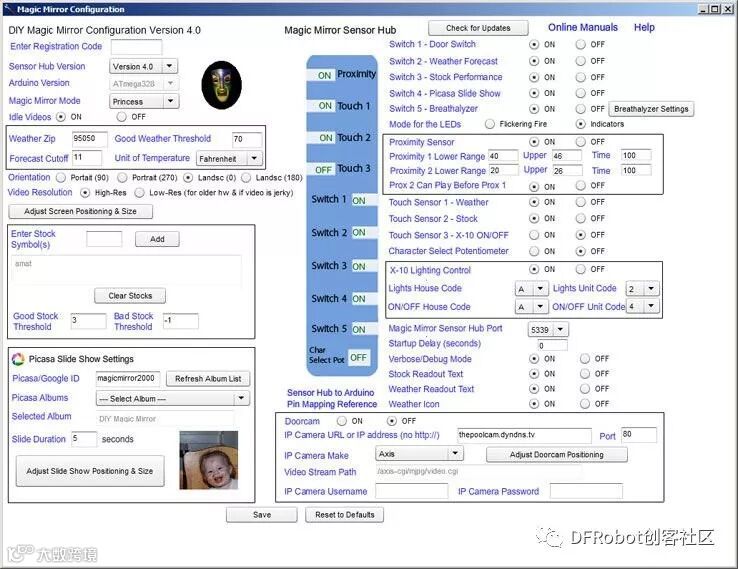This screenshot has height=569, width=738.
Task: Click Add stock symbol button
Action: click(157, 239)
